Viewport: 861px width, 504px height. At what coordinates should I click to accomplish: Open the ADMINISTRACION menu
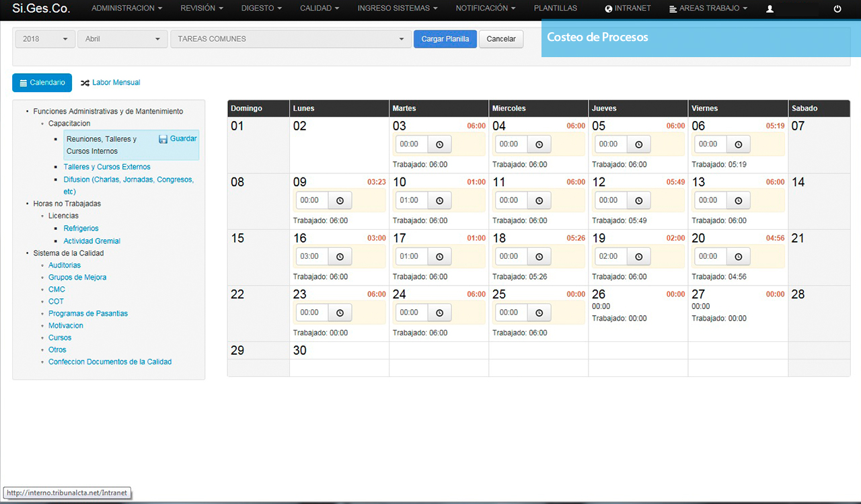coord(127,9)
